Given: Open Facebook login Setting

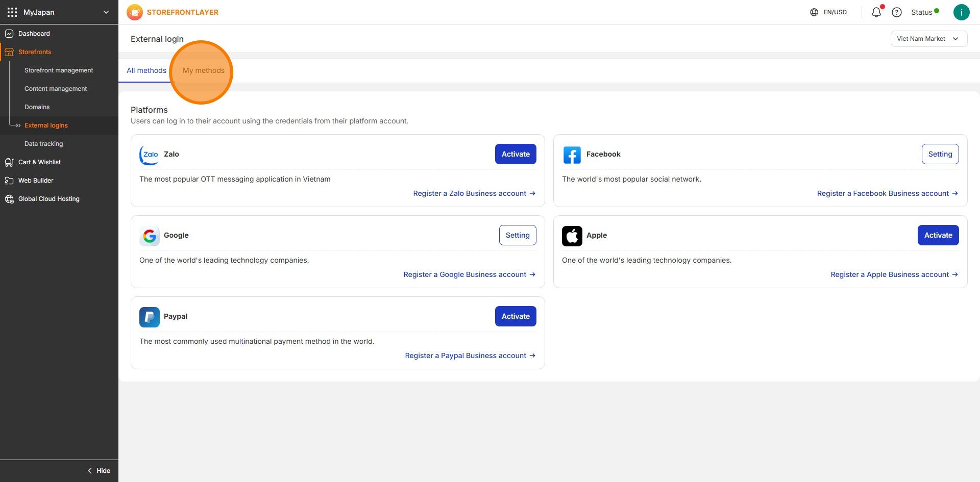Looking at the screenshot, I should pyautogui.click(x=940, y=154).
